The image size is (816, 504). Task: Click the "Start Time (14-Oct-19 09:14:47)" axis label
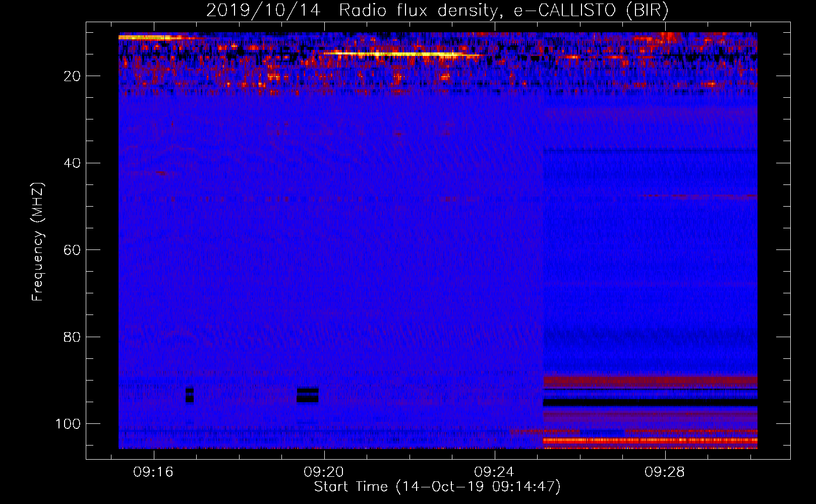[x=437, y=487]
